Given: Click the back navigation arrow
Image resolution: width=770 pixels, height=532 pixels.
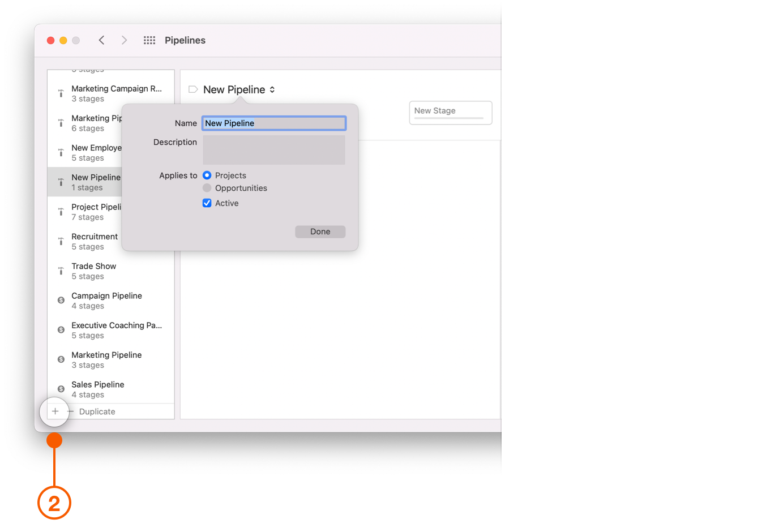Looking at the screenshot, I should tap(101, 40).
